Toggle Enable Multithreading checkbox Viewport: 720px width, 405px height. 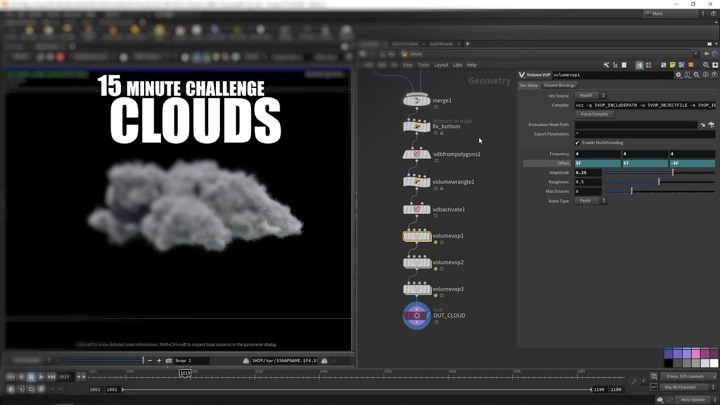coord(577,143)
